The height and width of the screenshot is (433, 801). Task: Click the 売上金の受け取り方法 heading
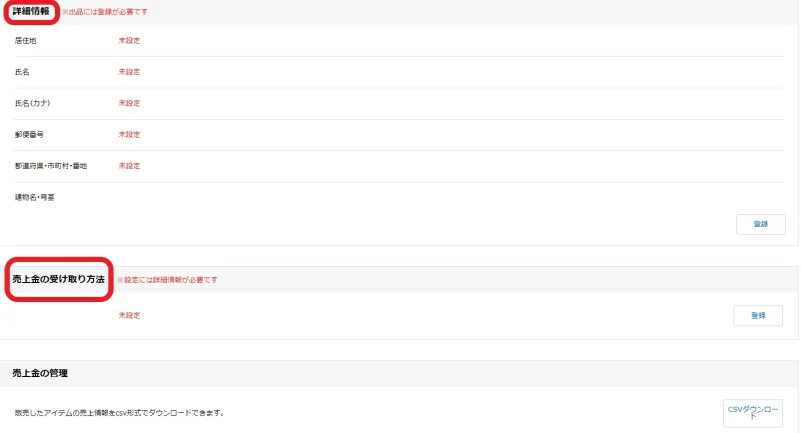[58, 279]
